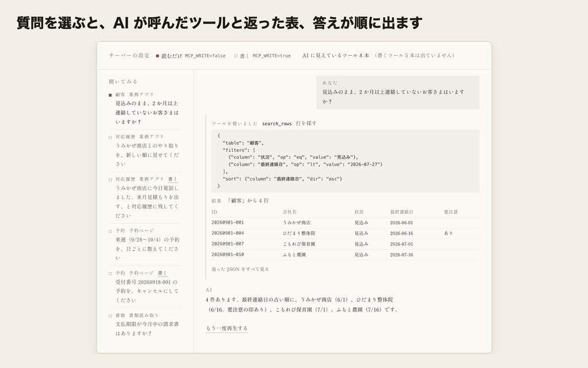588x368 pixels.
Task: Click the 聞いてみる sidebar heading
Action: (x=123, y=82)
